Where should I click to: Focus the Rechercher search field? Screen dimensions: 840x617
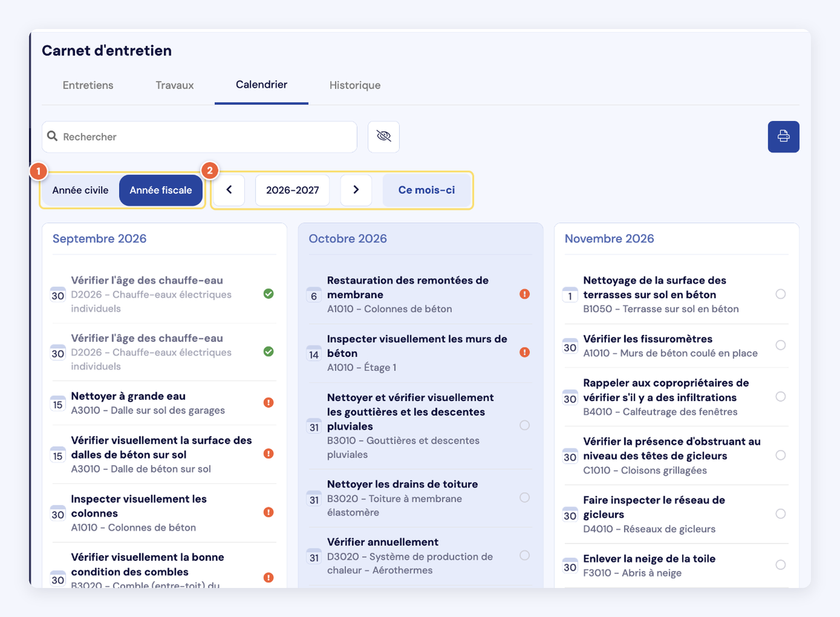tap(200, 137)
